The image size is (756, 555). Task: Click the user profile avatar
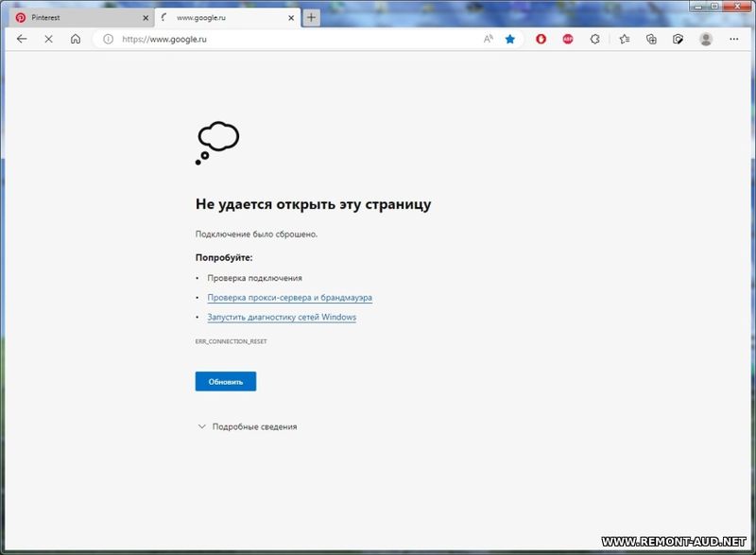tap(705, 39)
